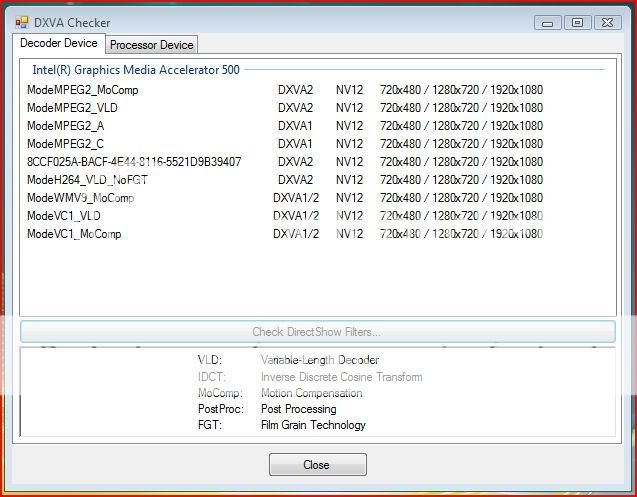Screen dimensions: 637x497
Task: Select the ModeVC1_MoComp row
Action: [74, 234]
